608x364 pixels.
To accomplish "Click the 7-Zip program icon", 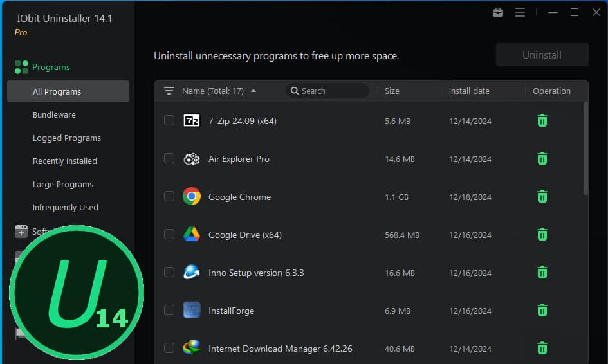I will (x=192, y=120).
